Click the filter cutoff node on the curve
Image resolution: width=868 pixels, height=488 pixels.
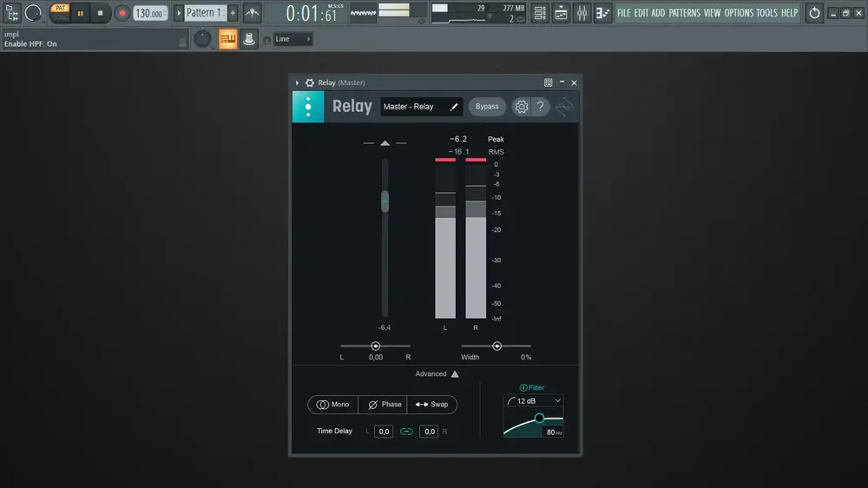(539, 419)
